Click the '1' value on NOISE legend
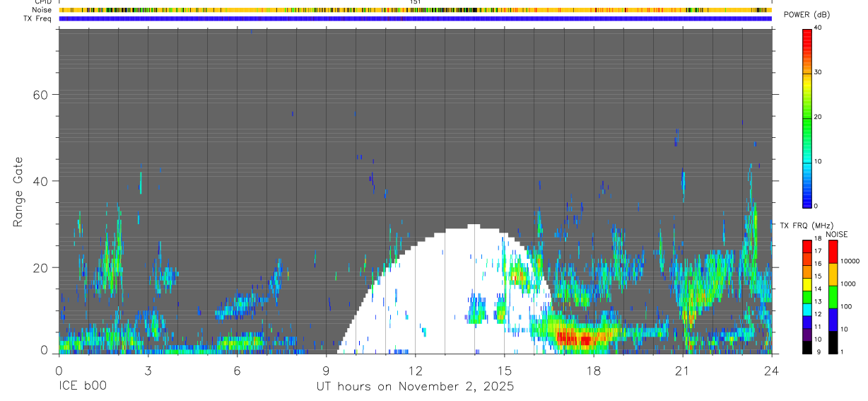Viewport: 868px width, 401px height. pos(843,351)
